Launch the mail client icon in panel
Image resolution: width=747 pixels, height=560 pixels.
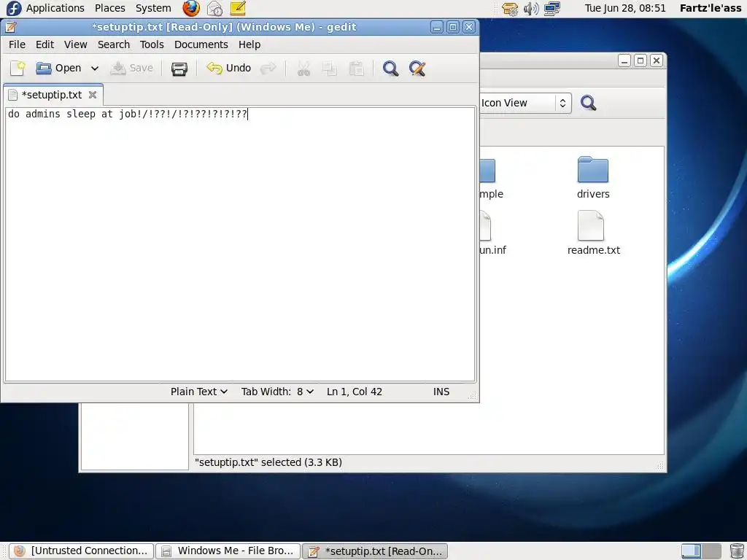(215, 8)
